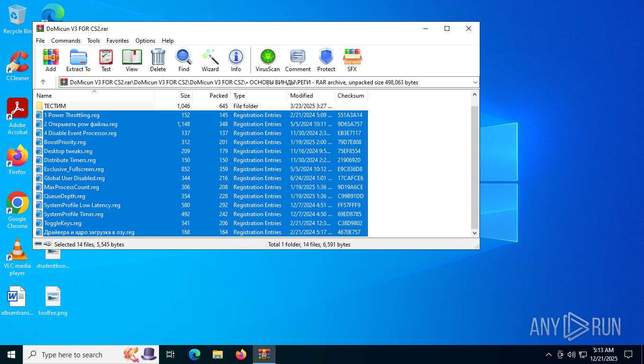
Task: Sort by Type column header
Action: coord(259,95)
